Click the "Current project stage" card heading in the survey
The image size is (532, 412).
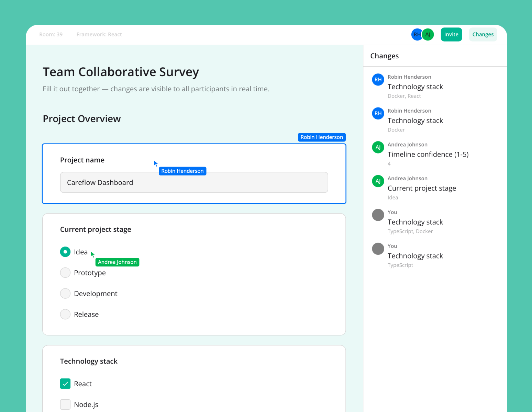point(96,229)
